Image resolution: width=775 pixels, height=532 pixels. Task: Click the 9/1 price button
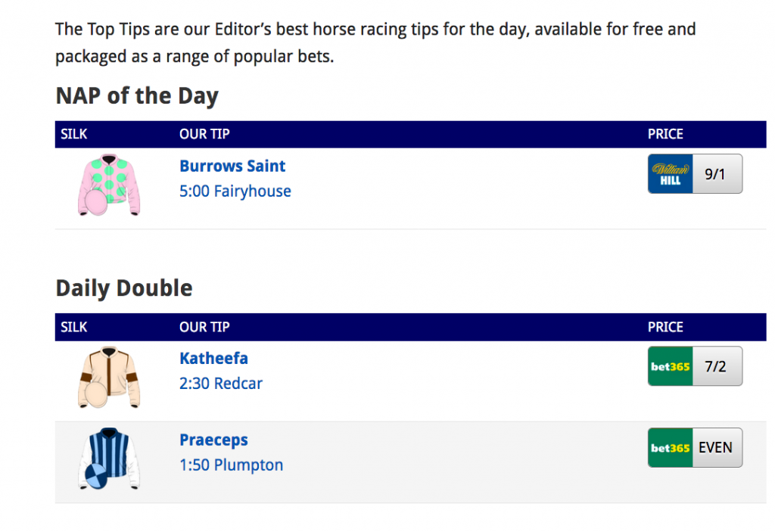click(x=717, y=173)
